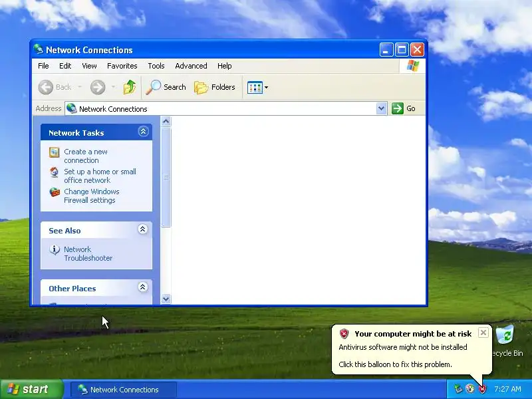Click the shield icon in the balloon
The image size is (532, 399).
pyautogui.click(x=344, y=334)
